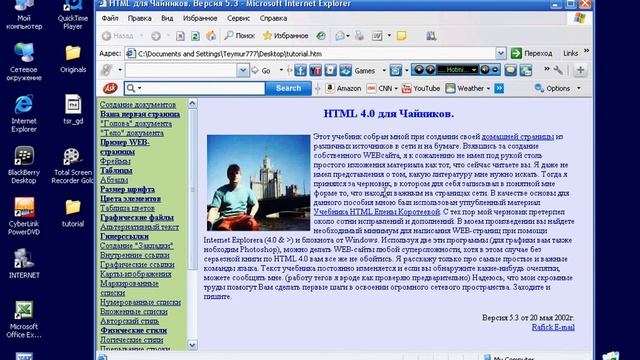Select the Originals folder on desktop
The image size is (640, 360).
[73, 59]
